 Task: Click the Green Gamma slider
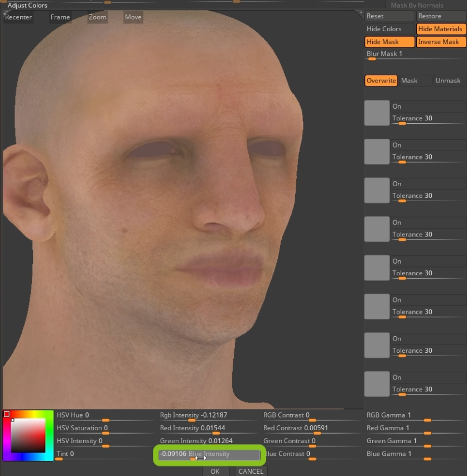[416, 442]
